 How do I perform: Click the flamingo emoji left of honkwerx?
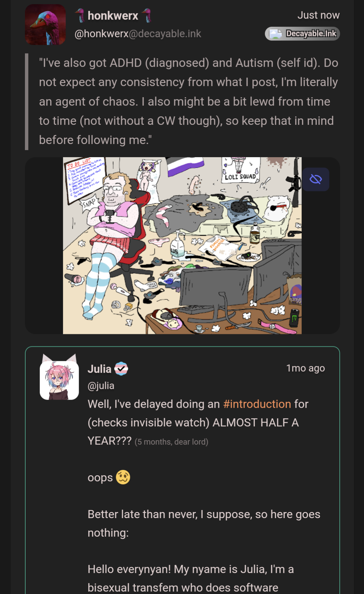coord(80,16)
